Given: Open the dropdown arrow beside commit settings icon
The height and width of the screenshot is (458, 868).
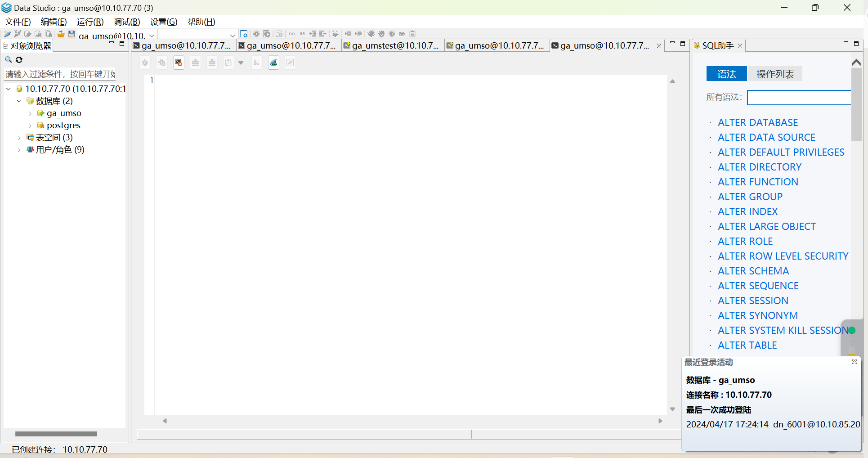Looking at the screenshot, I should (241, 63).
